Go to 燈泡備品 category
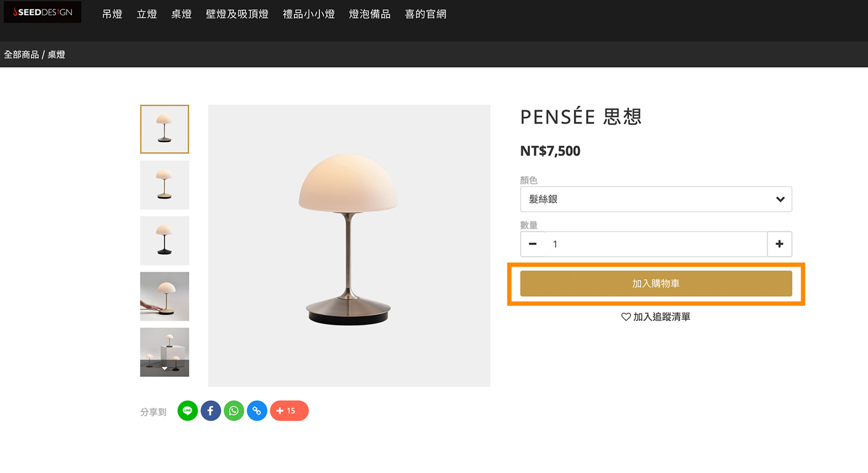The image size is (868, 473). (370, 14)
